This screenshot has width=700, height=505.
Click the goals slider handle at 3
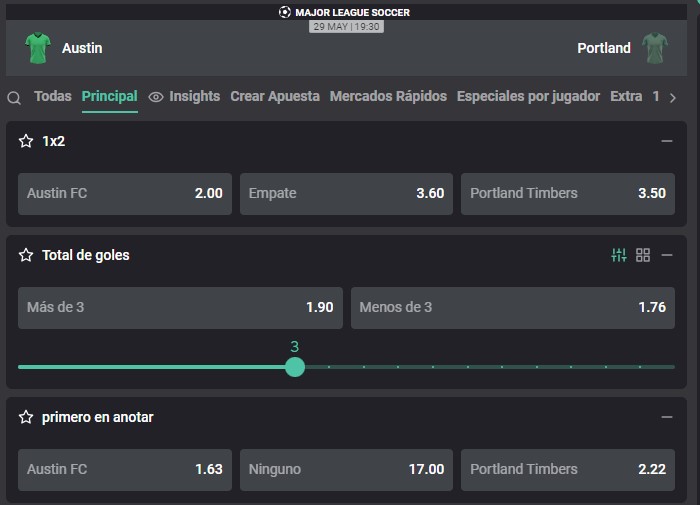click(x=295, y=367)
